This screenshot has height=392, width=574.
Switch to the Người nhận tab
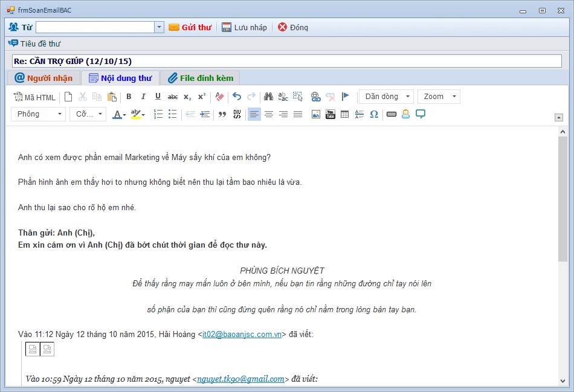[44, 78]
